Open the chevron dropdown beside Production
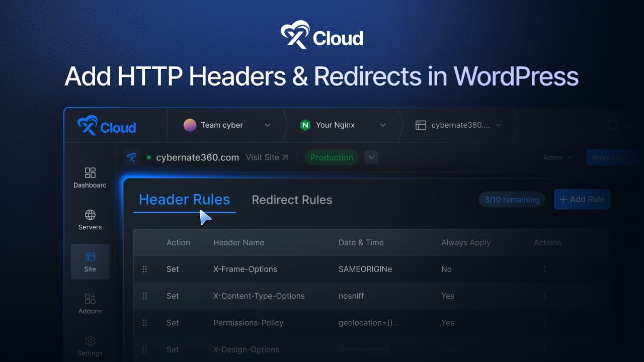 tap(371, 157)
